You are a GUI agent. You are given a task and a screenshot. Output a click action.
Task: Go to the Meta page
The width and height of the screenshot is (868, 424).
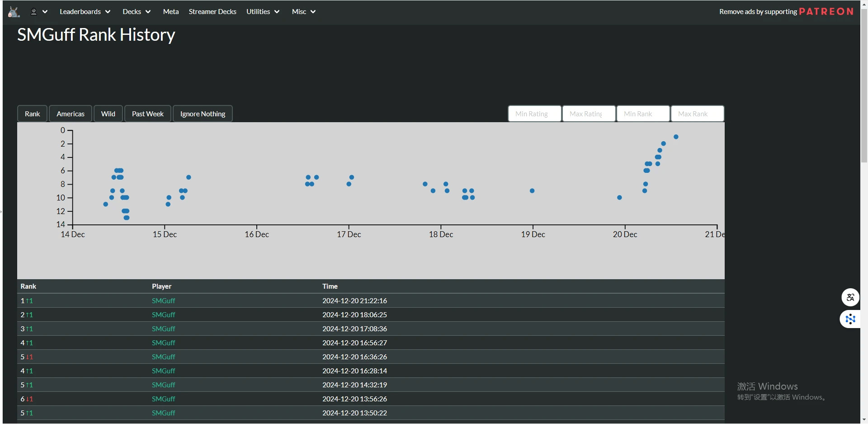click(171, 12)
